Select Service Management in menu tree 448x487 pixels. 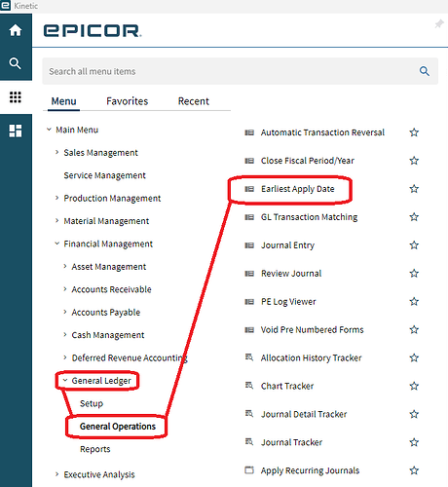pos(104,175)
